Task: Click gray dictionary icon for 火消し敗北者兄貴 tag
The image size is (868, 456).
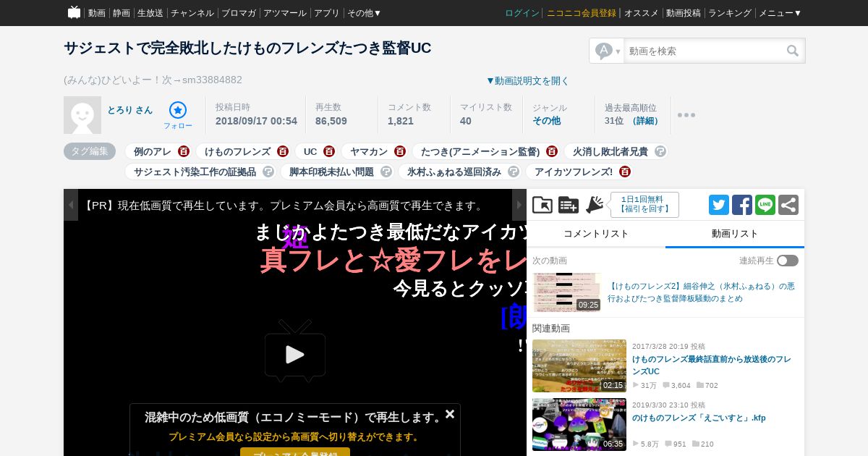Action: 660,151
